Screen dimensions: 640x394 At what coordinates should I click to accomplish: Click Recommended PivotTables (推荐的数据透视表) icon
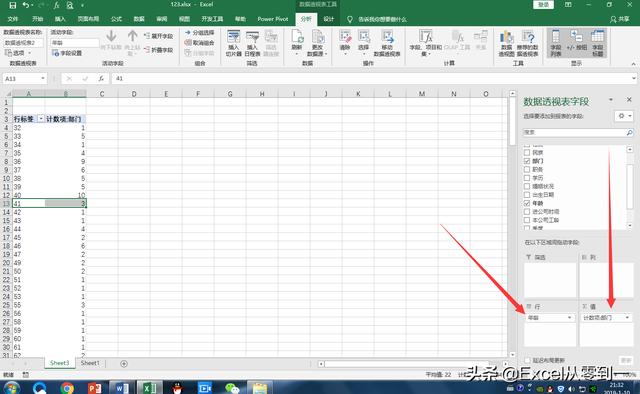click(x=527, y=43)
